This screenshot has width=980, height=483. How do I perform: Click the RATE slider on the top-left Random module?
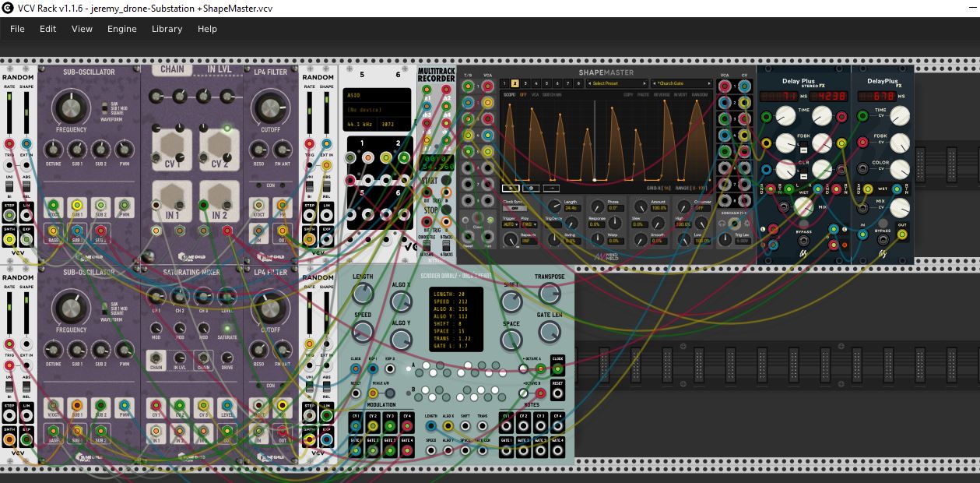coord(11,115)
